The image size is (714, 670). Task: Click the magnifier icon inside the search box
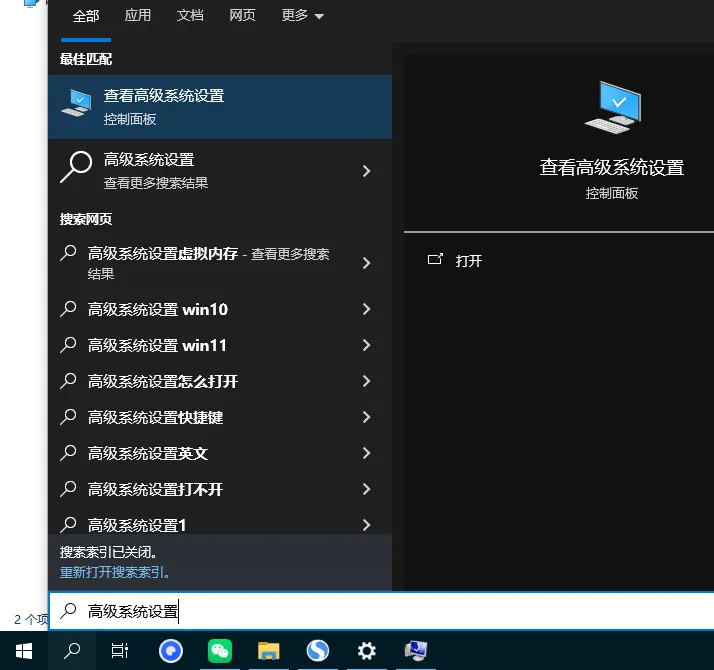68,611
